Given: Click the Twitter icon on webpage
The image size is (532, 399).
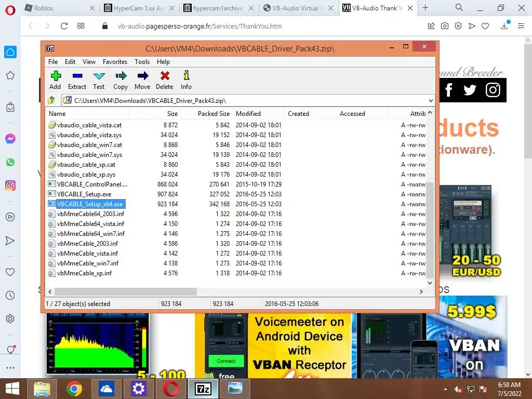Looking at the screenshot, I should 470,90.
